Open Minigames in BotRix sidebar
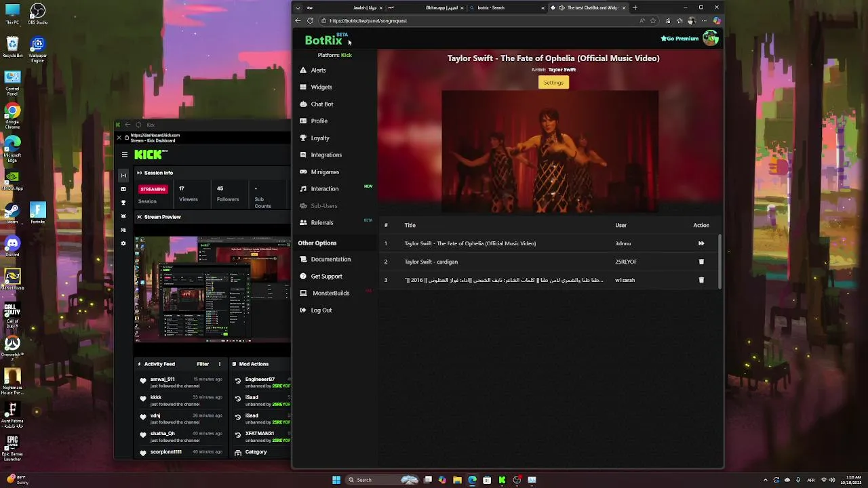The width and height of the screenshot is (868, 488). tap(325, 171)
